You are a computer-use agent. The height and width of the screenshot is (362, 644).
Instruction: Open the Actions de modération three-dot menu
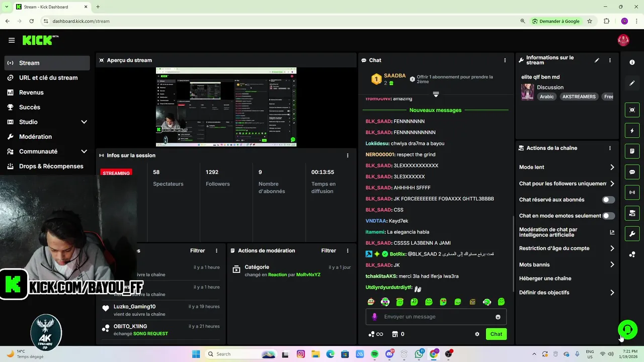click(x=347, y=250)
